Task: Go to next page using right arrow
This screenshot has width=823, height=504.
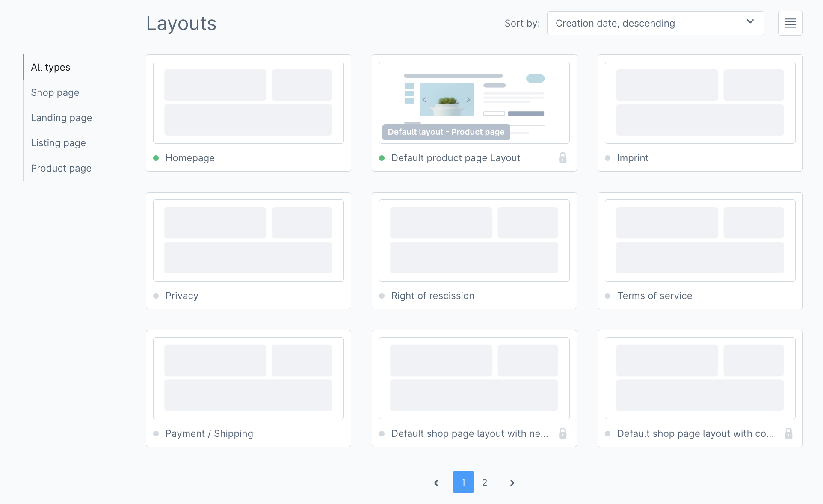Action: coord(512,483)
